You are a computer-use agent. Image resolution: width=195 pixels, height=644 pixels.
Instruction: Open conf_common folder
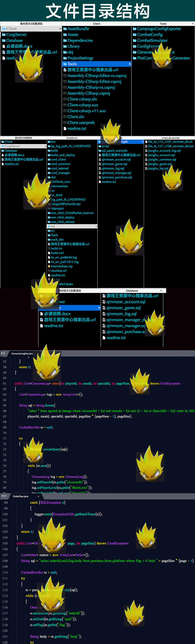click(x=61, y=164)
